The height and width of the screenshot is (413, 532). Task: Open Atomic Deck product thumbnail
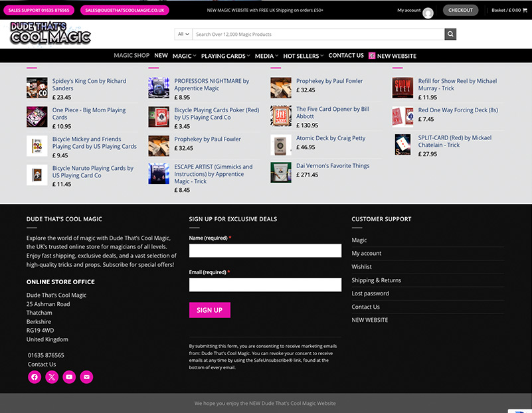(281, 145)
